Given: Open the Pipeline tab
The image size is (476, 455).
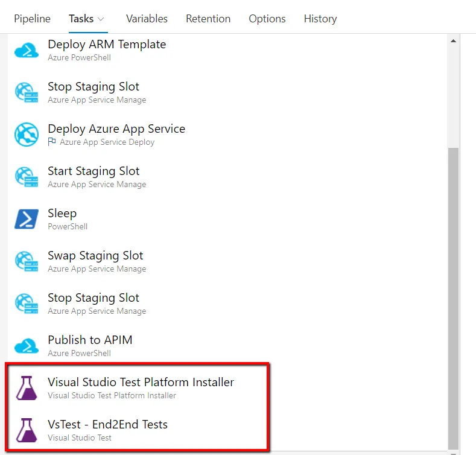Looking at the screenshot, I should (32, 19).
